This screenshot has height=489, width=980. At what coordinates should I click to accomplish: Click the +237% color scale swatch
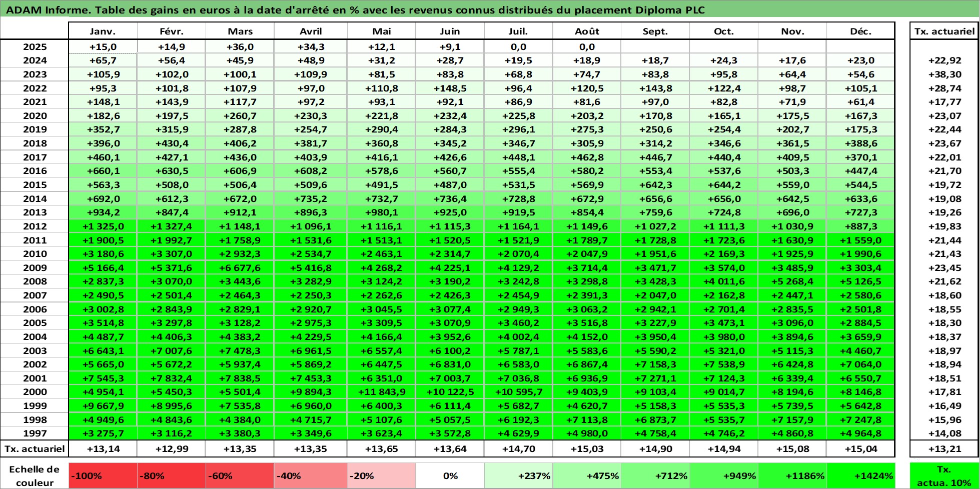[518, 476]
